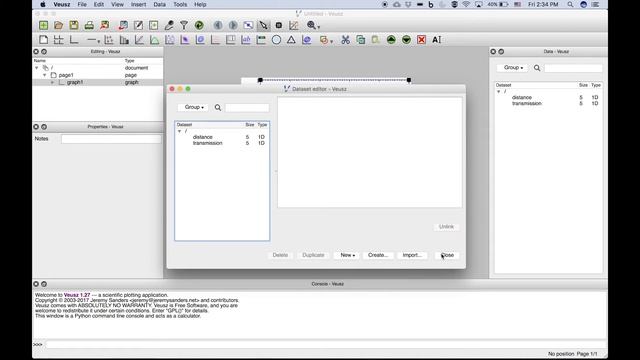Click the Create dataset toolbar icon
The image size is (640, 360).
[x=153, y=25]
